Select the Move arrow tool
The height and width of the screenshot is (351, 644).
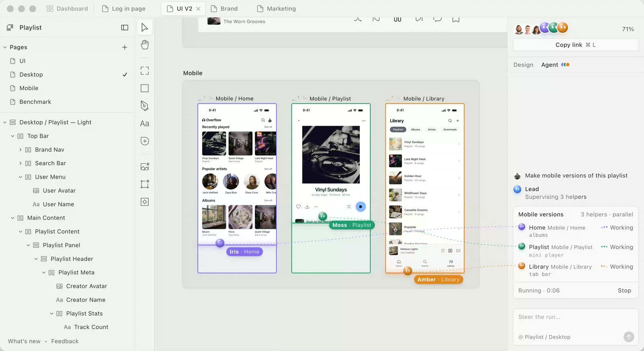pyautogui.click(x=144, y=27)
